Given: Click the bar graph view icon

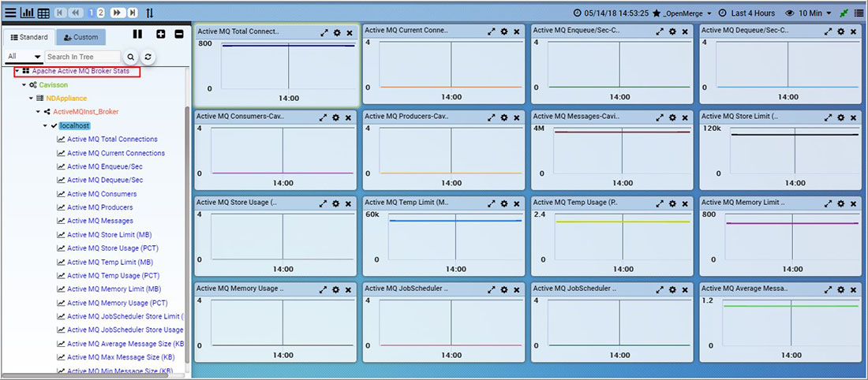Looking at the screenshot, I should (x=27, y=13).
